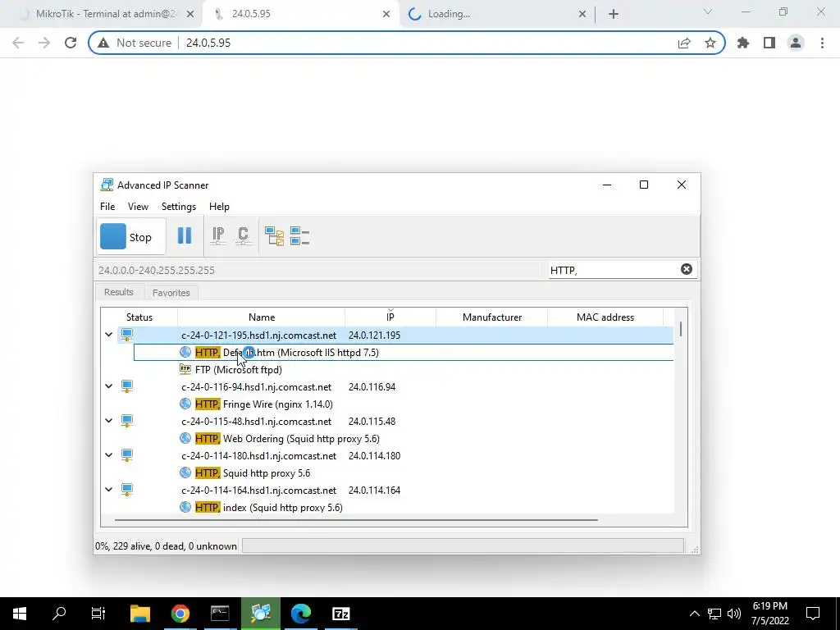The height and width of the screenshot is (630, 840).
Task: Select c-24-0-116-94.hsd1.nj.comcast.net host
Action: click(257, 387)
